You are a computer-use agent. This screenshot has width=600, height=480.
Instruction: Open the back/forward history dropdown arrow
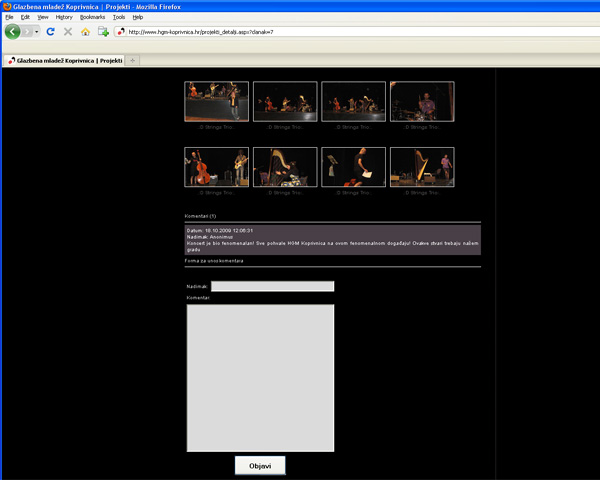tap(37, 31)
